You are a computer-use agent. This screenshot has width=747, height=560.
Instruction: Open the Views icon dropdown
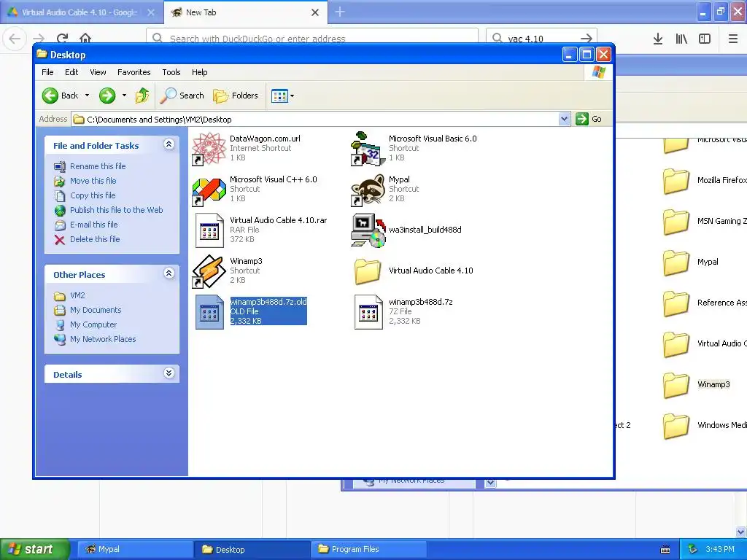point(282,96)
